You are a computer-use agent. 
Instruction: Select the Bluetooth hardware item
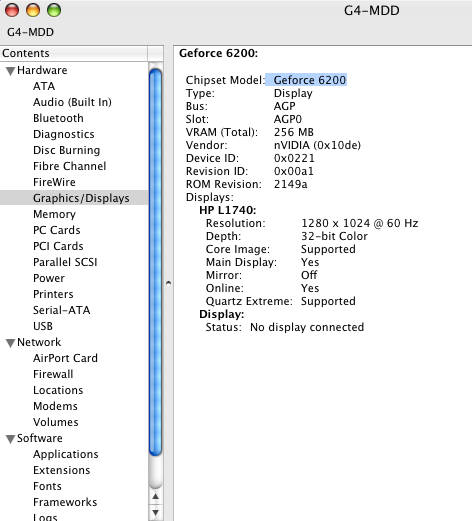(58, 118)
